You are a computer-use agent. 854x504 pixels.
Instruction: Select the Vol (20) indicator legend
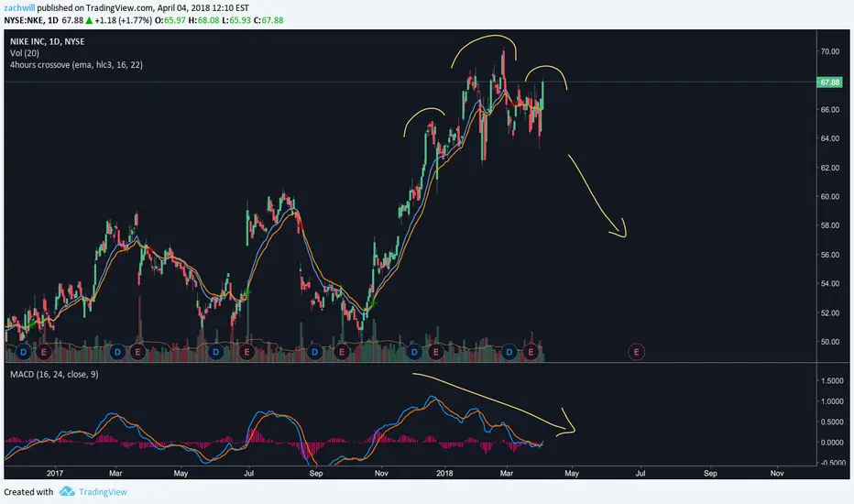pos(25,53)
